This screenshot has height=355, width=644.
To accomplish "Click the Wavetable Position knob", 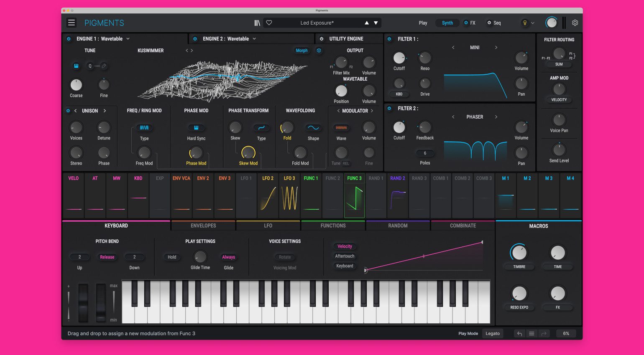I will click(341, 91).
